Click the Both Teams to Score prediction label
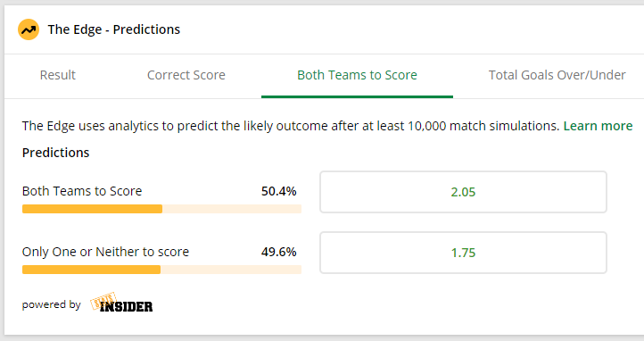The image size is (644, 341). click(x=82, y=191)
